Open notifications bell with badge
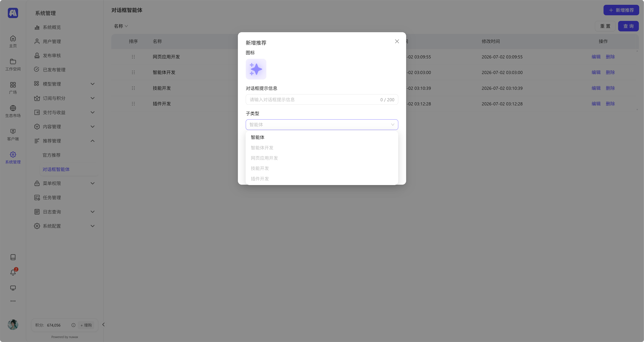Screen dimensions: 644x342 click(13, 272)
